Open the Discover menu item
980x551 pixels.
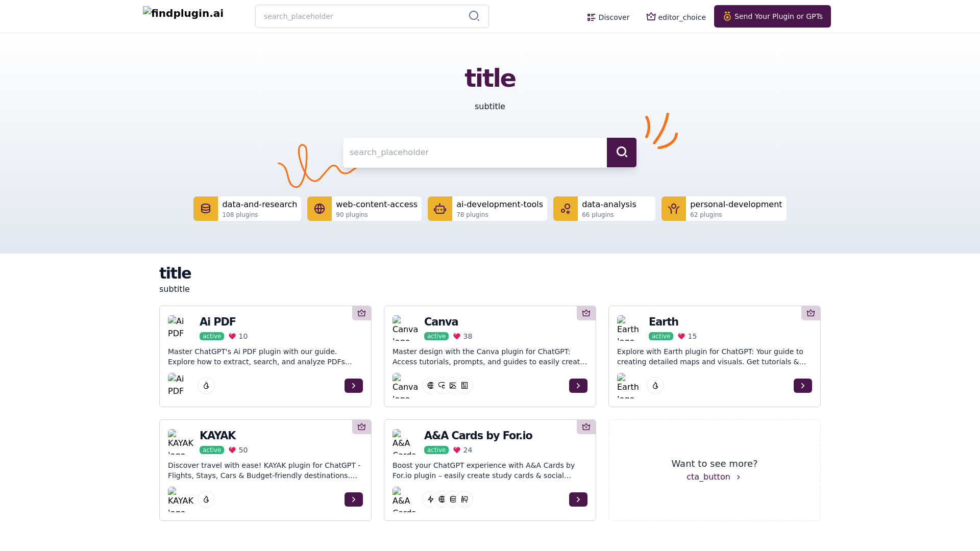pyautogui.click(x=608, y=17)
